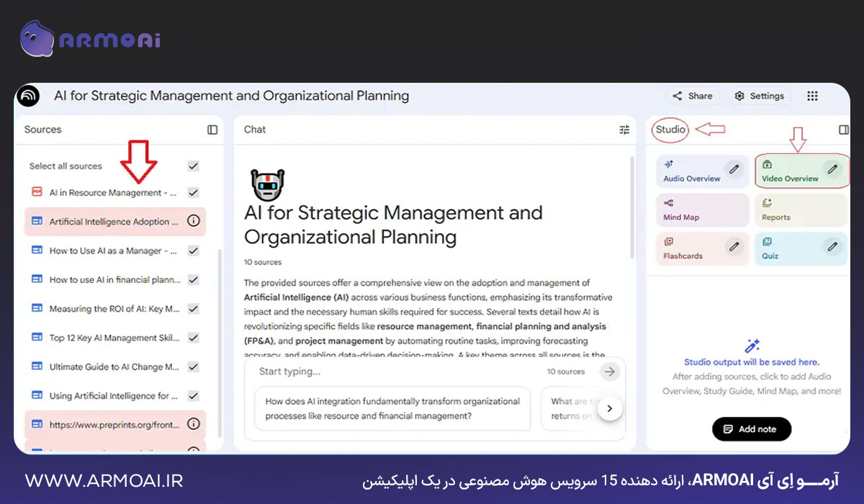
Task: Click the Start typing chat input field
Action: [396, 372]
